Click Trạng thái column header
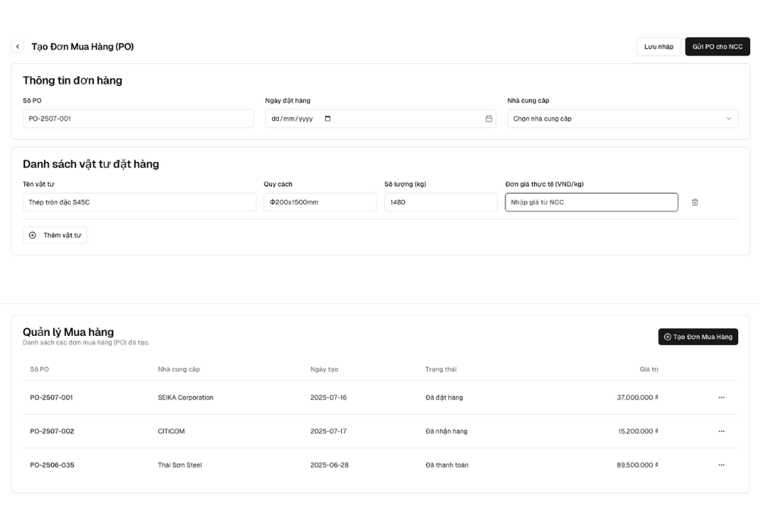This screenshot has height=532, width=760. click(x=441, y=369)
